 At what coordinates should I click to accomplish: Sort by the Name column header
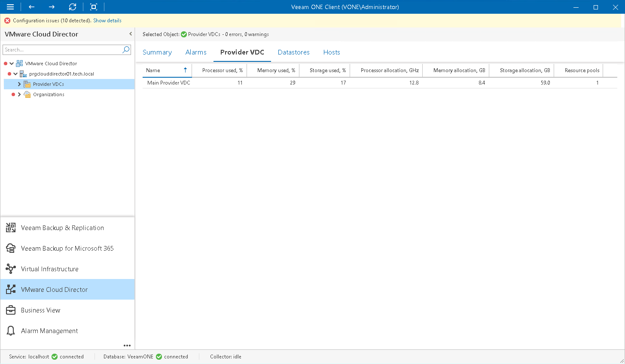[x=167, y=70]
